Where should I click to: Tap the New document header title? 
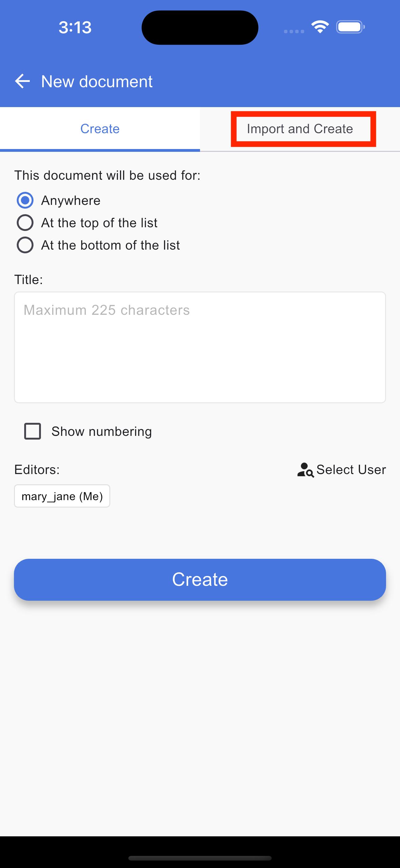coord(97,82)
